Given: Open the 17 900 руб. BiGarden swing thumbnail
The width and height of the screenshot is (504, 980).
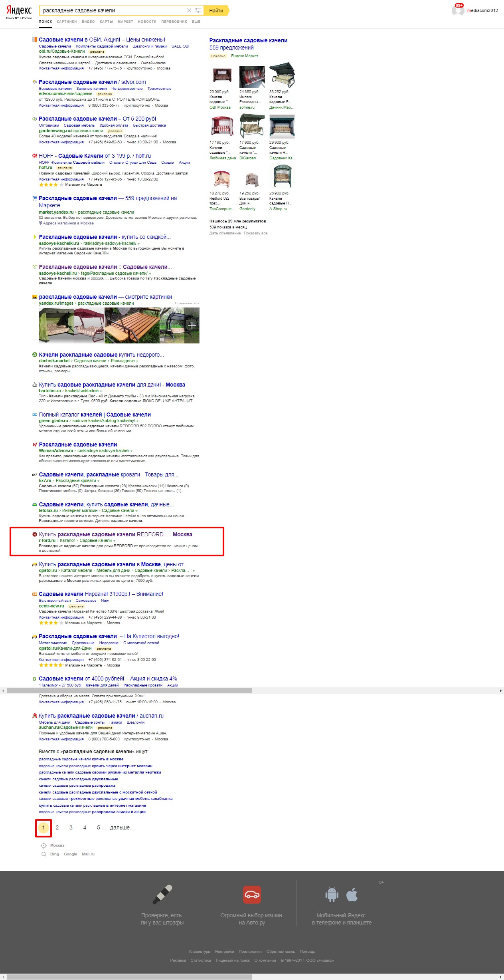Looking at the screenshot, I should tap(252, 126).
